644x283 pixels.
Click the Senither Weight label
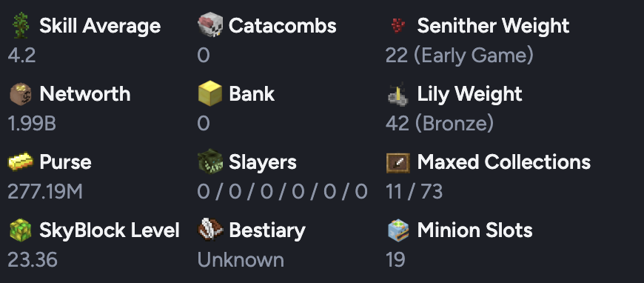coord(493,25)
